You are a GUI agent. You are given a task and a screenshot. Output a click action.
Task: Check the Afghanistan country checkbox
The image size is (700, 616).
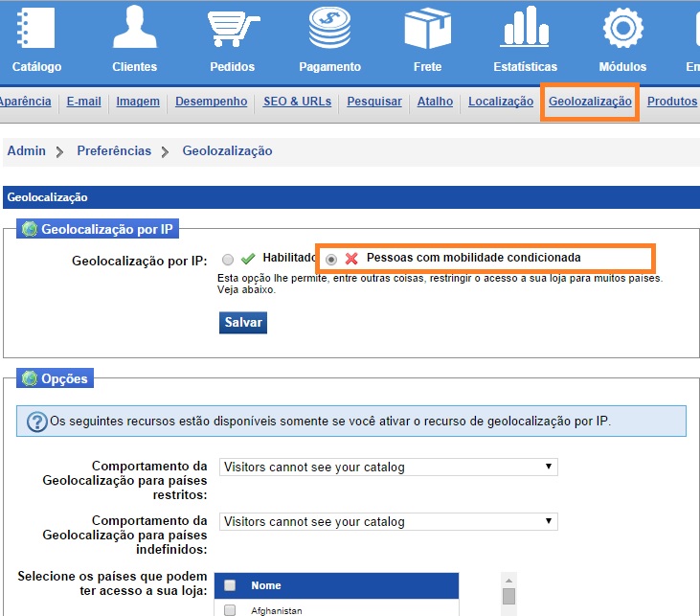[230, 610]
